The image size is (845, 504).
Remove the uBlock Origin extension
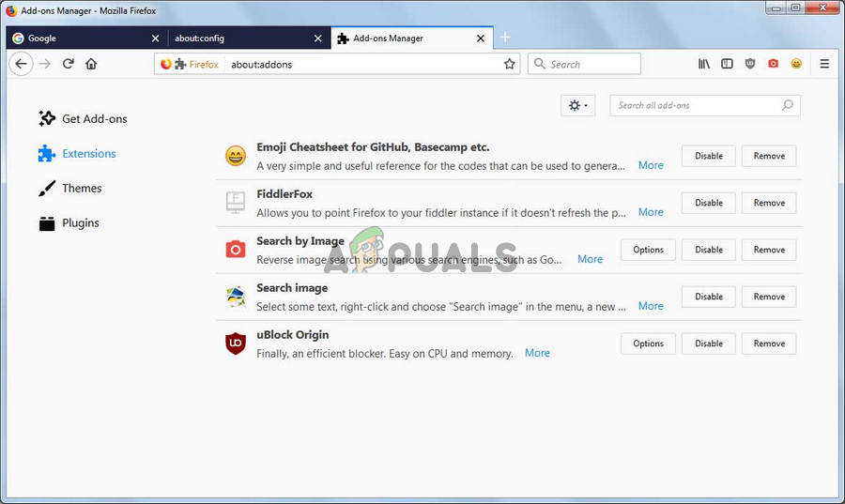768,344
